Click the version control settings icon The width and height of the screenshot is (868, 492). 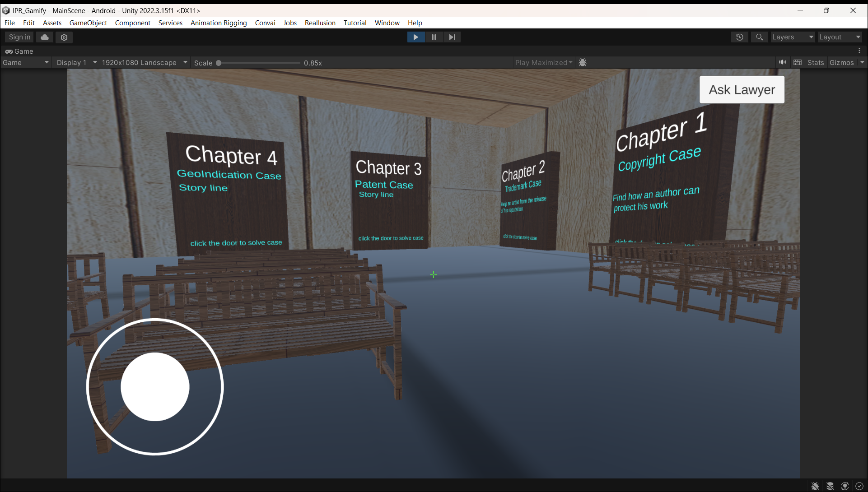(64, 37)
